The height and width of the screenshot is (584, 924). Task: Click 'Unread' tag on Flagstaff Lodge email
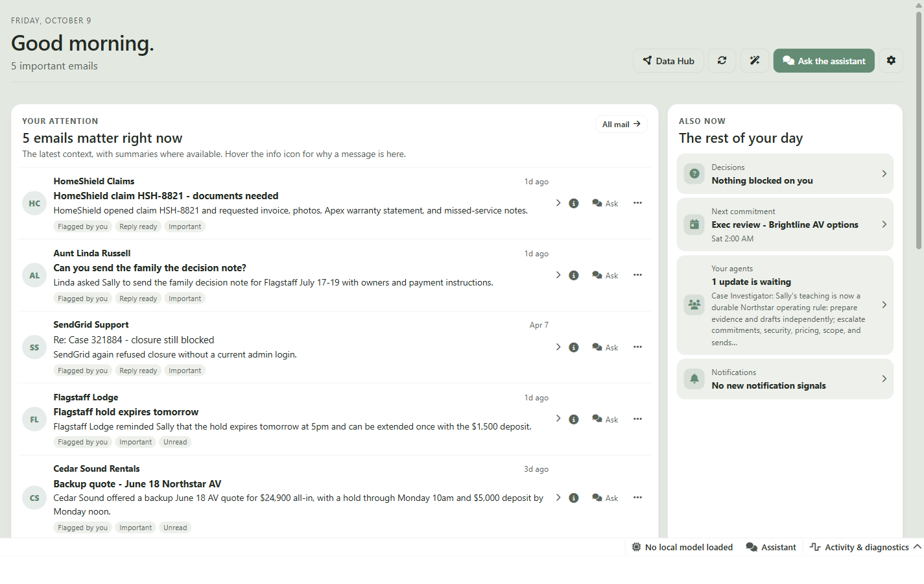[x=175, y=442]
